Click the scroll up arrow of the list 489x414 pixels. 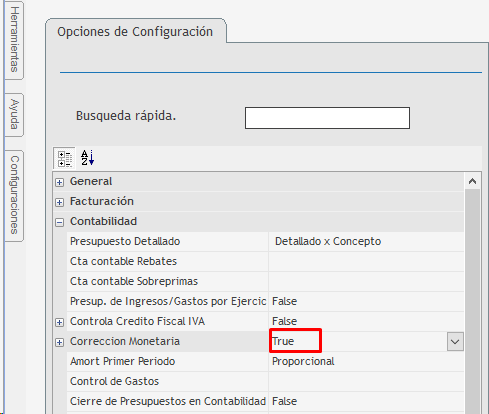(472, 181)
